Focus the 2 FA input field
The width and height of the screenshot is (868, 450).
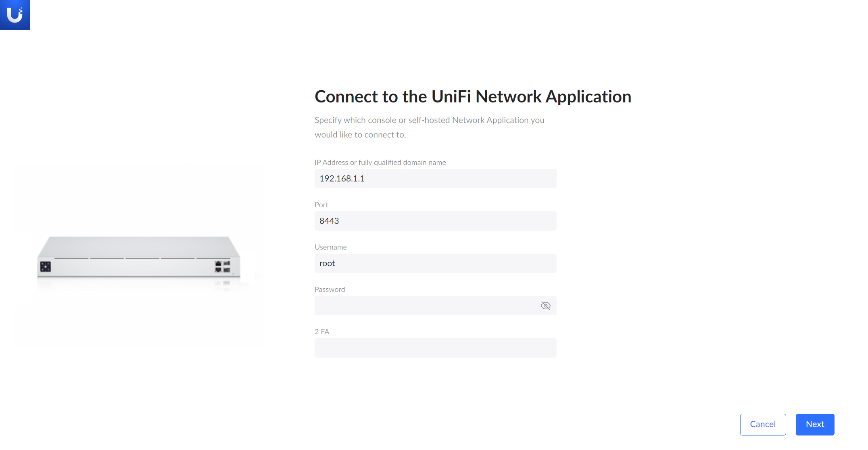[x=435, y=348]
